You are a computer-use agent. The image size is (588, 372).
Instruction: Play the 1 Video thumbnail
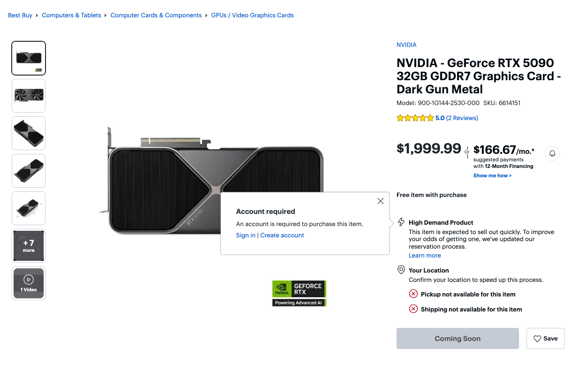coord(29,283)
